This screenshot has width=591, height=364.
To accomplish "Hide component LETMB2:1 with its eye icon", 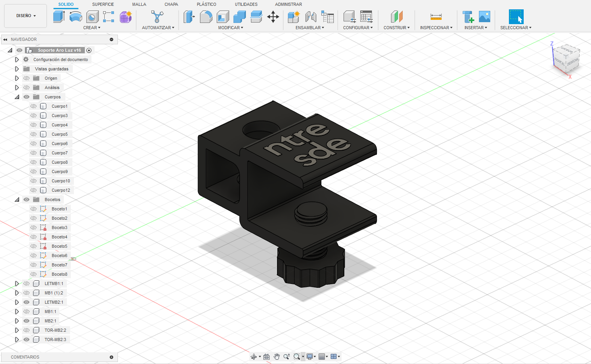I will pos(26,302).
